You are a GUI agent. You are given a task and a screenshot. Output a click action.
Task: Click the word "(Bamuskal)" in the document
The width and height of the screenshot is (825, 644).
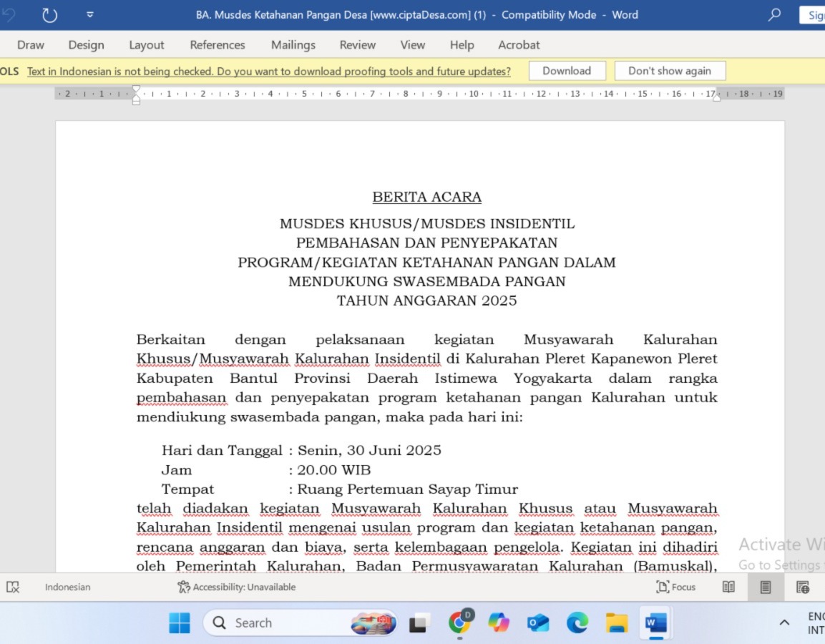coord(675,567)
